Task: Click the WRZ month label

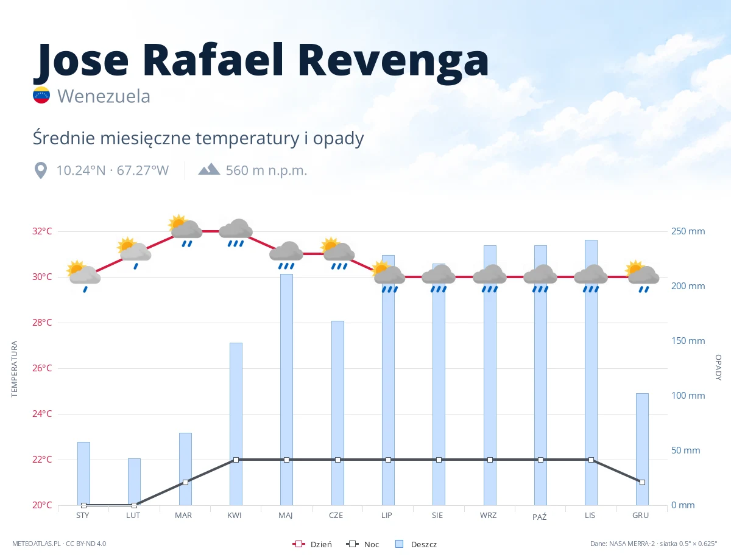Action: click(488, 515)
